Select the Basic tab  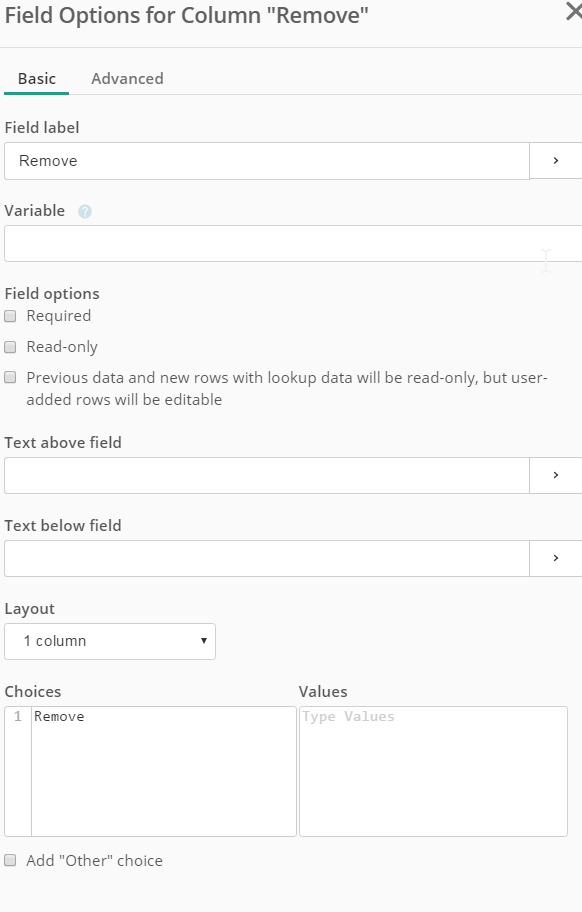pyautogui.click(x=37, y=79)
